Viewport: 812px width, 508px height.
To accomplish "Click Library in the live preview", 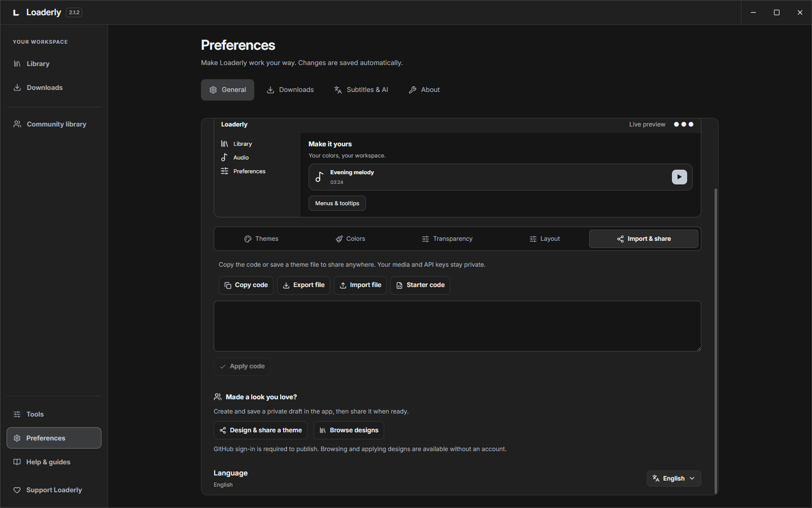I will (237, 144).
